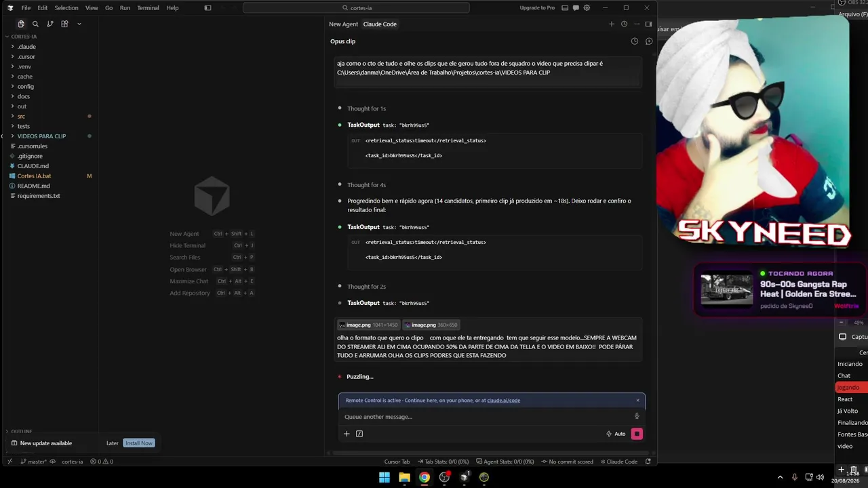Follow the claude.ai/code link
This screenshot has height=488, width=868.
click(x=503, y=401)
